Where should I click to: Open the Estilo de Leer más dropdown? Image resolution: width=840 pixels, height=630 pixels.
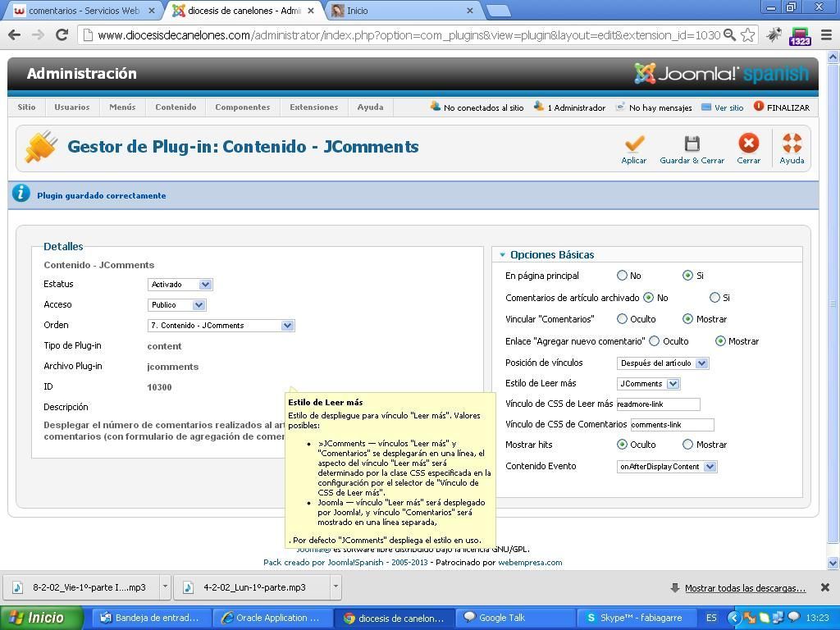tap(649, 384)
